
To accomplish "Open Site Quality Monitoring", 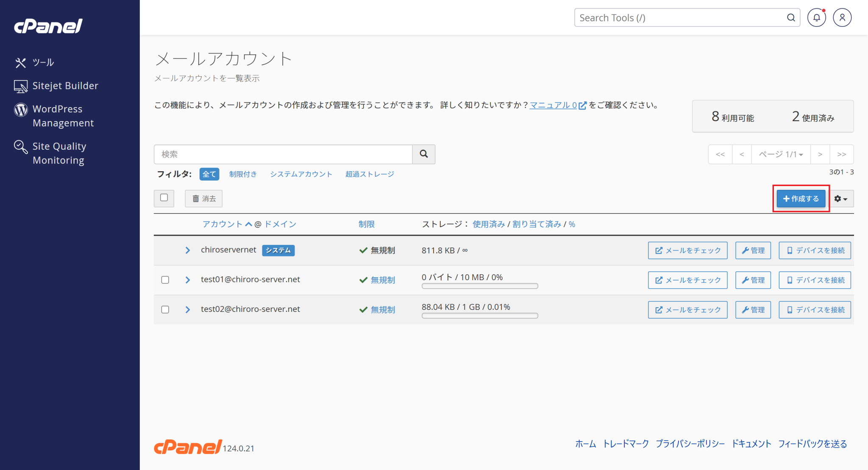I will coord(59,153).
